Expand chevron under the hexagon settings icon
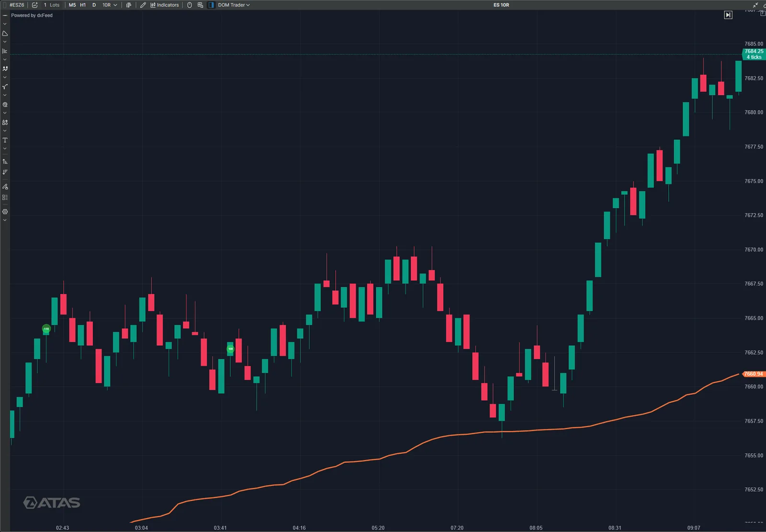The width and height of the screenshot is (766, 532). click(x=5, y=220)
